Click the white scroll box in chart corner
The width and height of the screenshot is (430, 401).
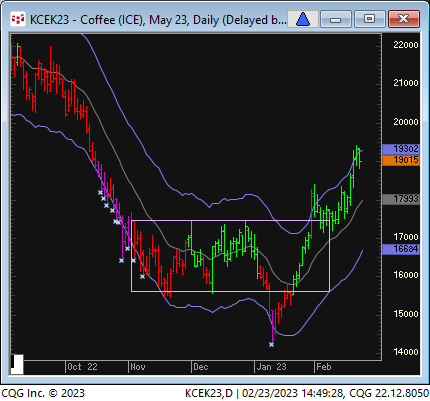(17, 365)
